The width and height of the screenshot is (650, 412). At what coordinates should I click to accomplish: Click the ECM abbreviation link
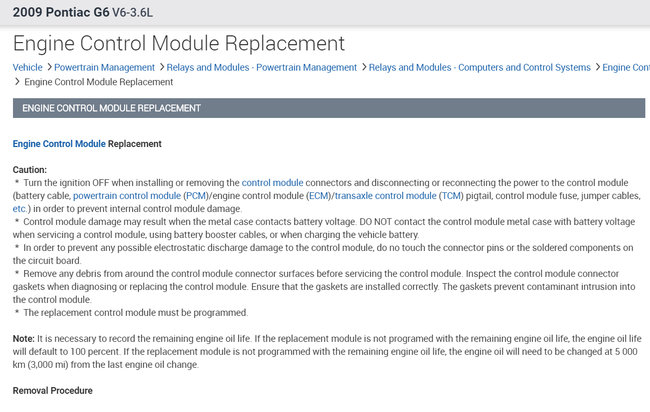318,196
